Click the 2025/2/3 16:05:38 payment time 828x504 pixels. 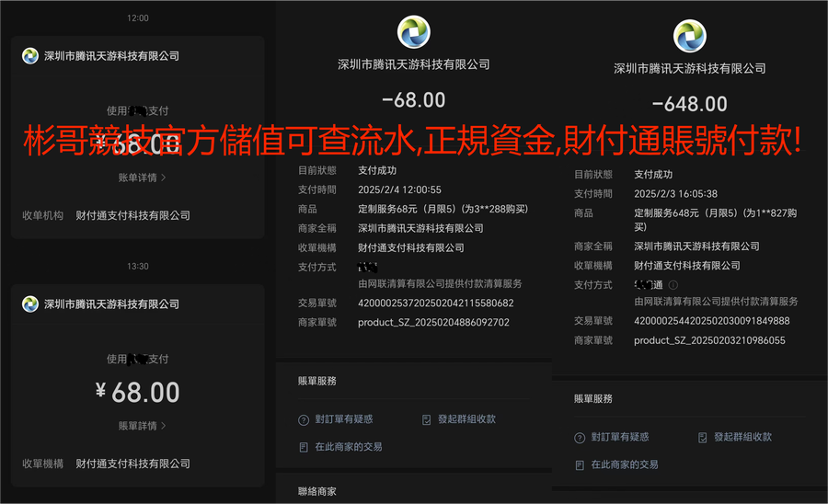pyautogui.click(x=675, y=194)
